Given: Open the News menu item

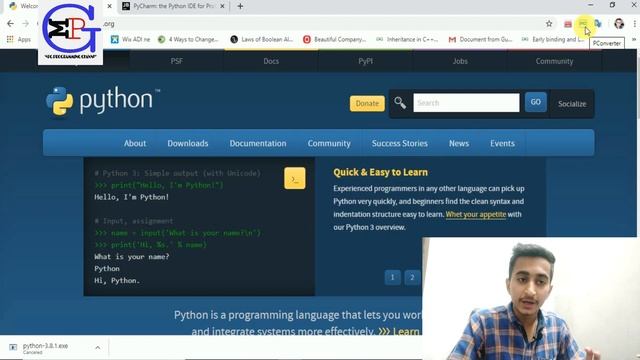Looking at the screenshot, I should click(459, 143).
